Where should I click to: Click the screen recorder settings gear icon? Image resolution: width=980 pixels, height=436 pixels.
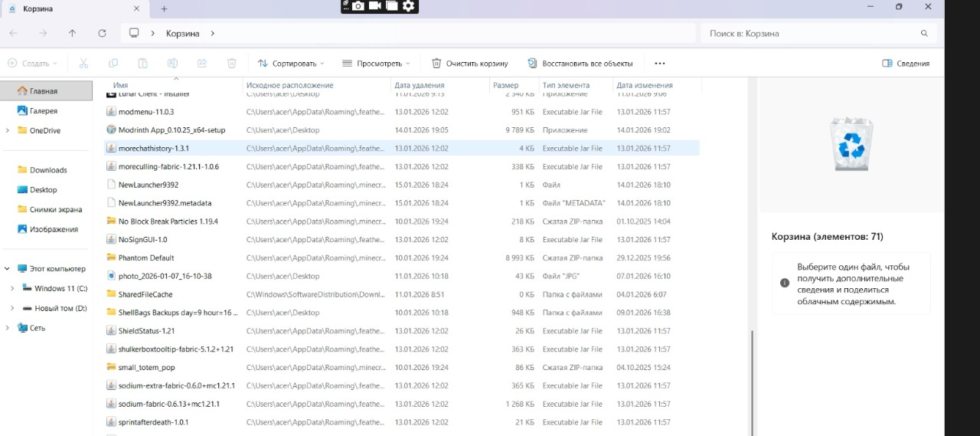(x=409, y=6)
